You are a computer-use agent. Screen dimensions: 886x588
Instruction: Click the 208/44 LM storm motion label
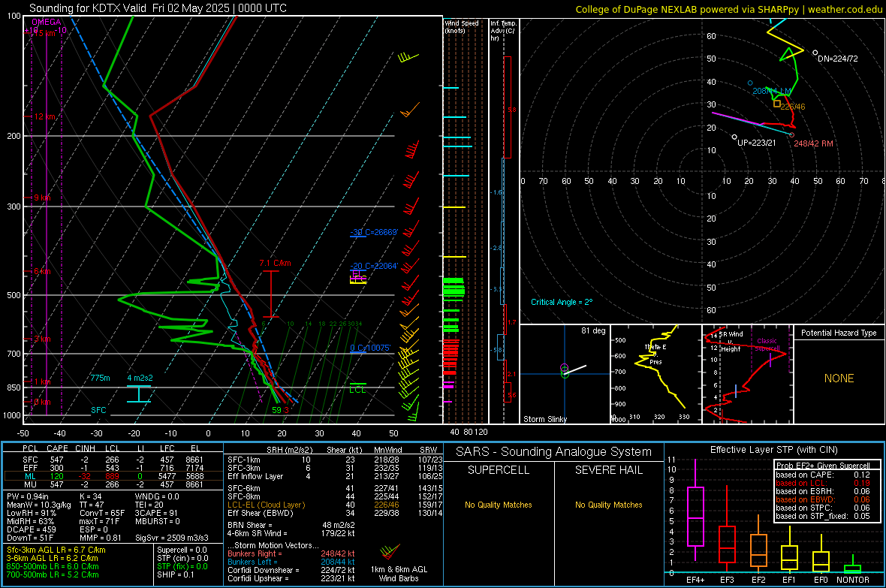[x=772, y=91]
